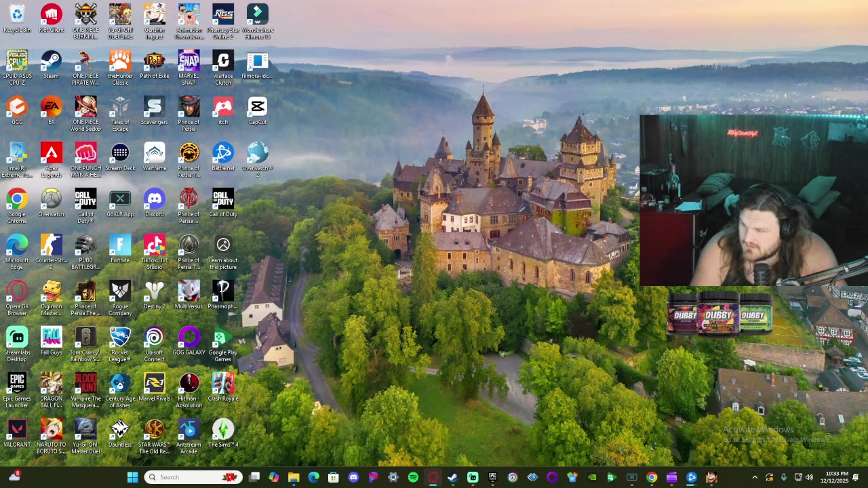Open the CapCut desktop shortcut

tap(257, 111)
